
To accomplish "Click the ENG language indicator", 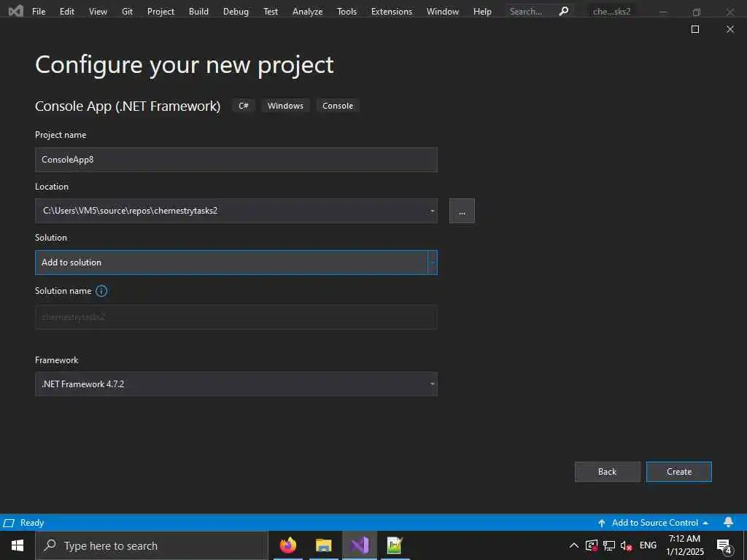I will pos(648,545).
